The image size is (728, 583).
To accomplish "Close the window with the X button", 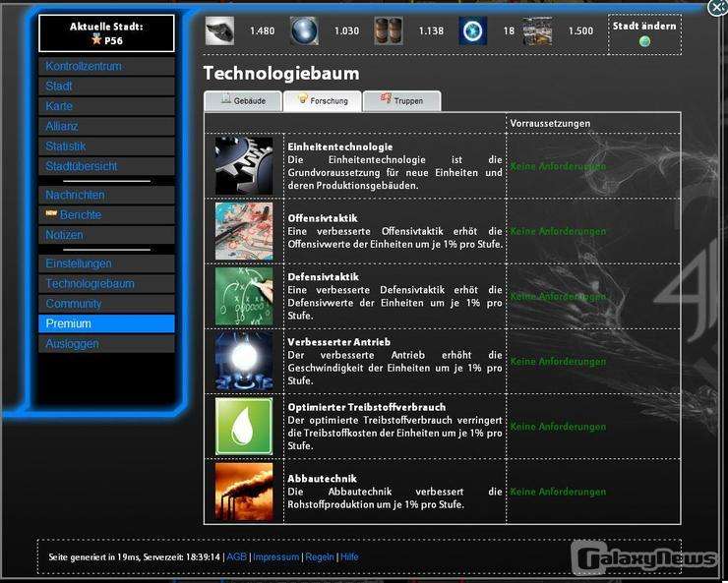I will [717, 8].
